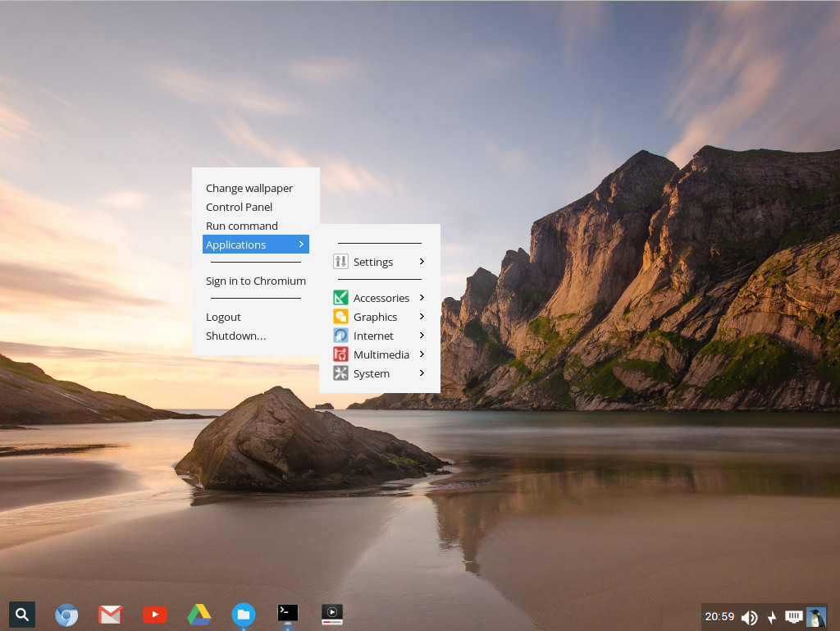
Task: Expand the System submenu arrow
Action: coord(422,373)
